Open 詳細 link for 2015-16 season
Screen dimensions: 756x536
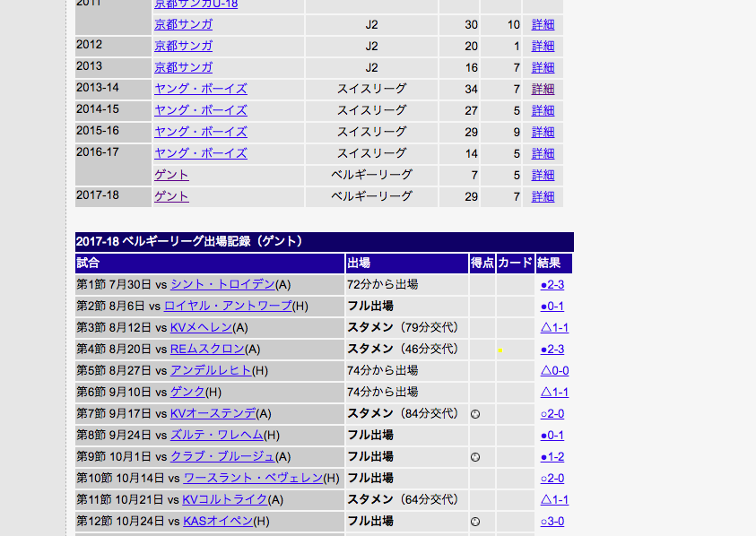[543, 132]
